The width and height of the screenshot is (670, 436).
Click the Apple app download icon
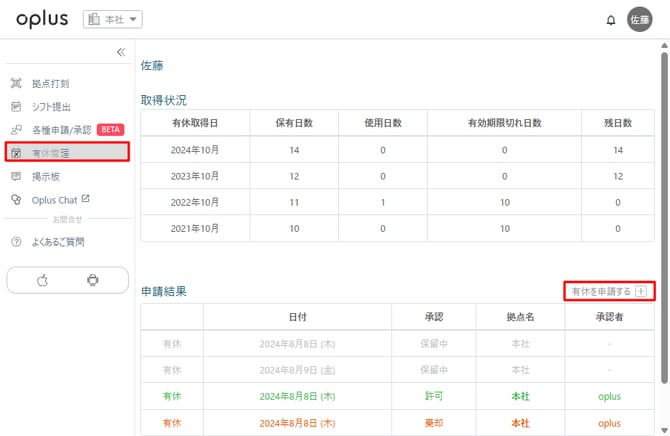point(43,281)
